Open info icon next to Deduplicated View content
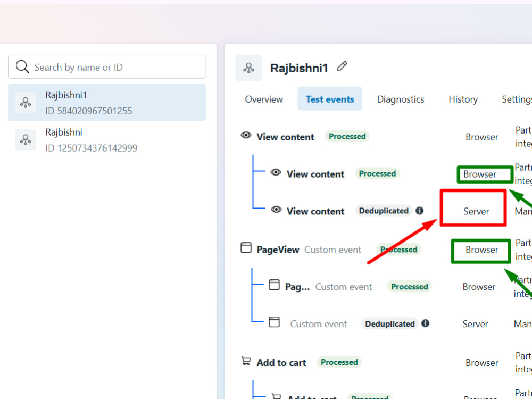 point(420,211)
